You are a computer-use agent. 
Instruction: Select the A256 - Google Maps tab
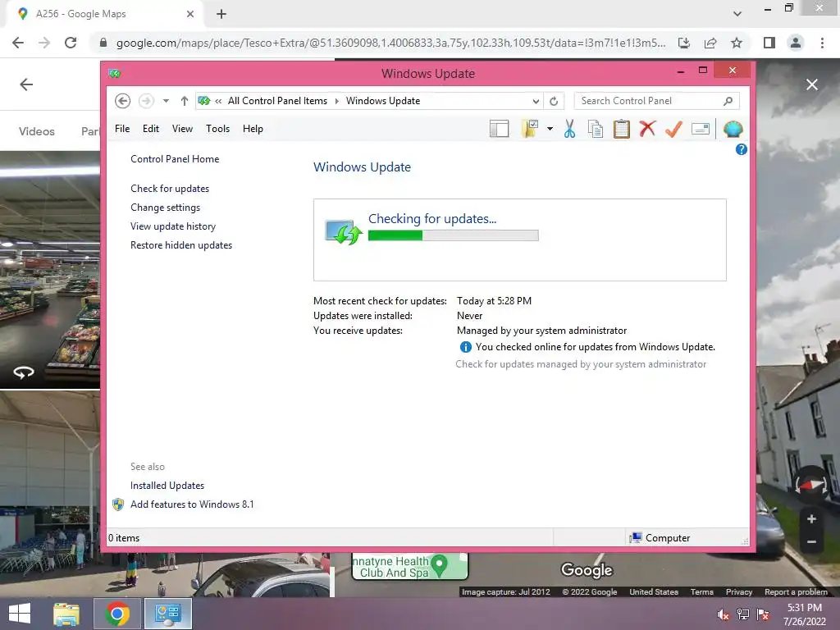point(105,15)
